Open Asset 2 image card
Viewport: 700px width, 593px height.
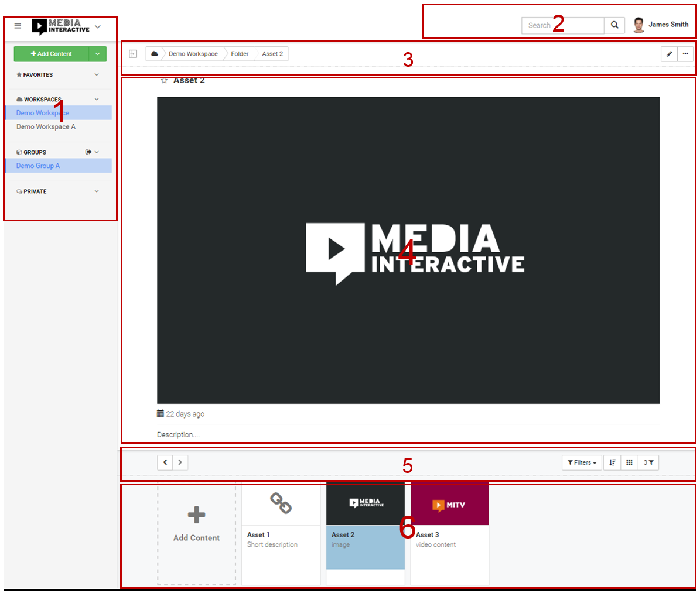tap(365, 534)
